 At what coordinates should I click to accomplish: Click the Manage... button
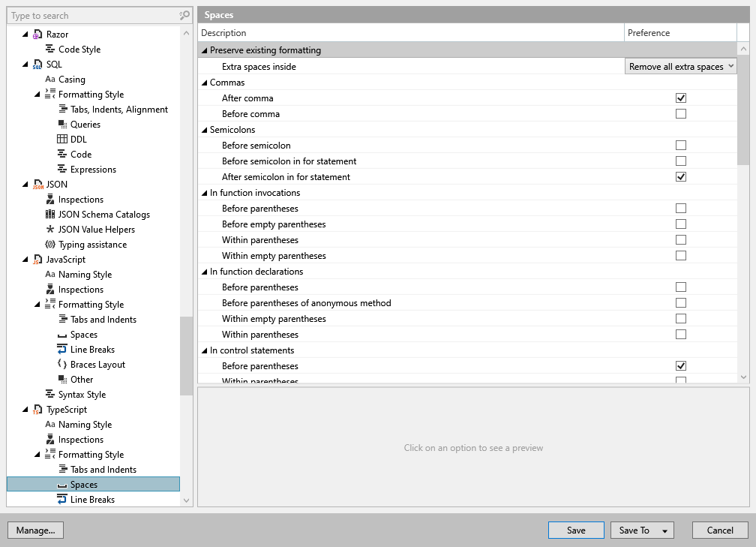(x=36, y=530)
